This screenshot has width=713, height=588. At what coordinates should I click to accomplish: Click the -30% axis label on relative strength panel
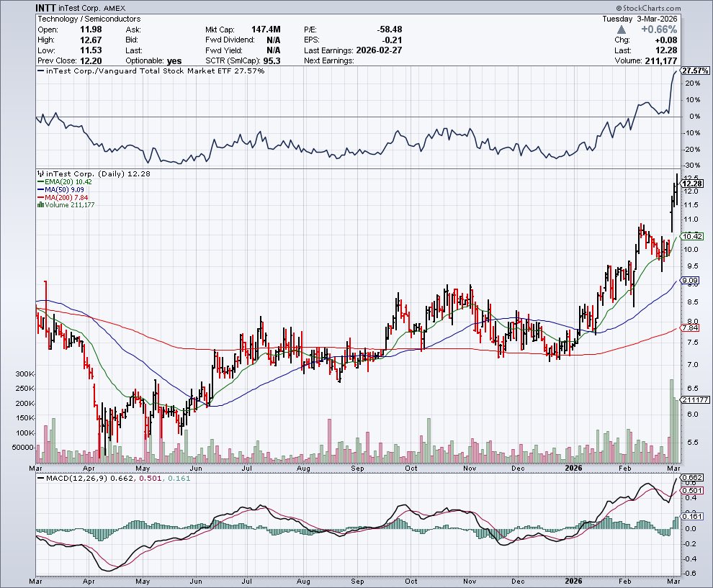tap(693, 166)
